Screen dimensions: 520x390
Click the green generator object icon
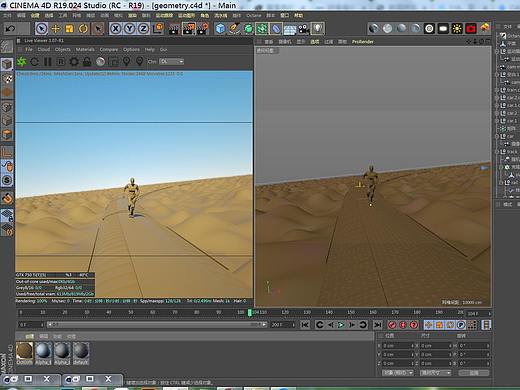tap(248, 29)
